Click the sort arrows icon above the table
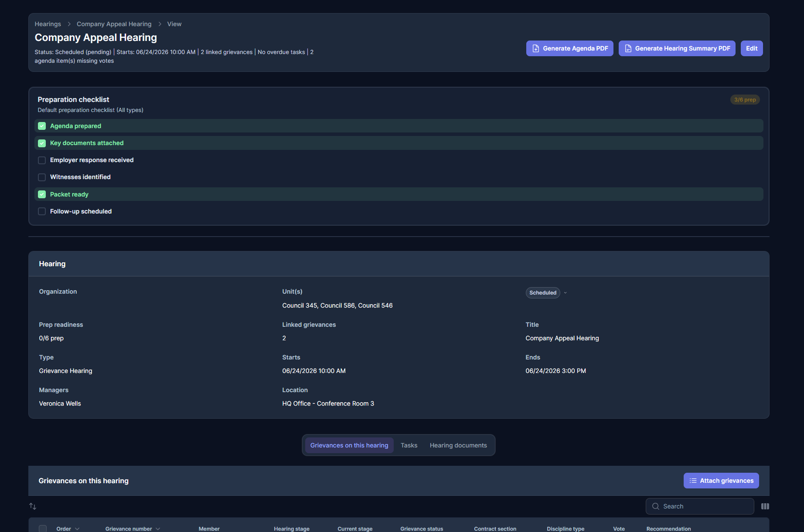 [x=33, y=506]
